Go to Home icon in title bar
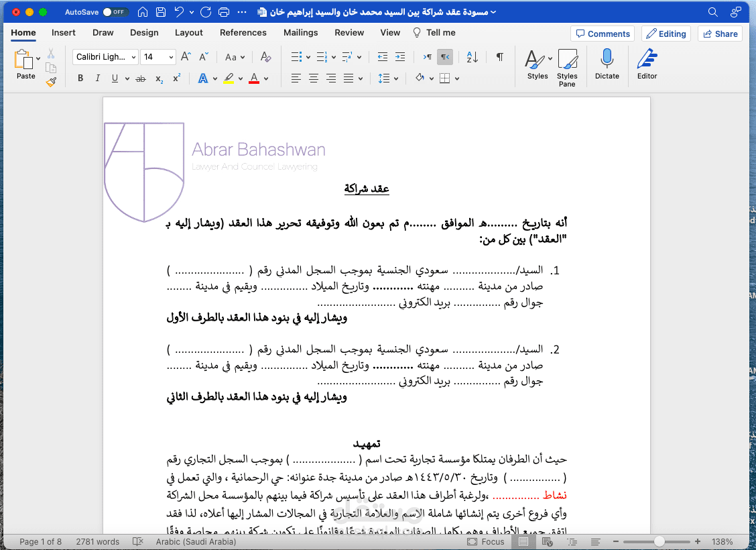The image size is (756, 550). click(143, 12)
